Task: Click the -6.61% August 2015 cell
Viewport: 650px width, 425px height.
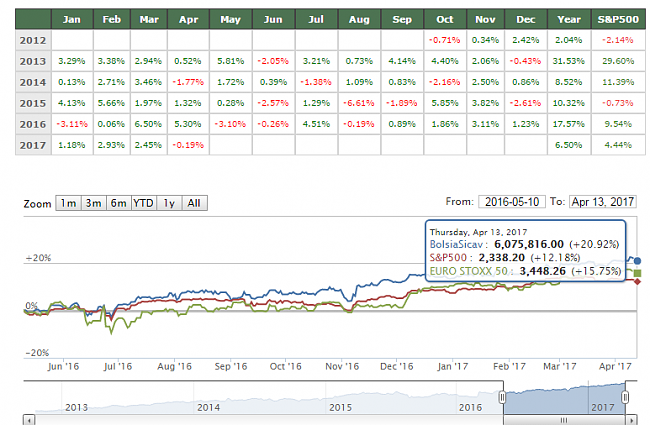Action: tap(359, 103)
